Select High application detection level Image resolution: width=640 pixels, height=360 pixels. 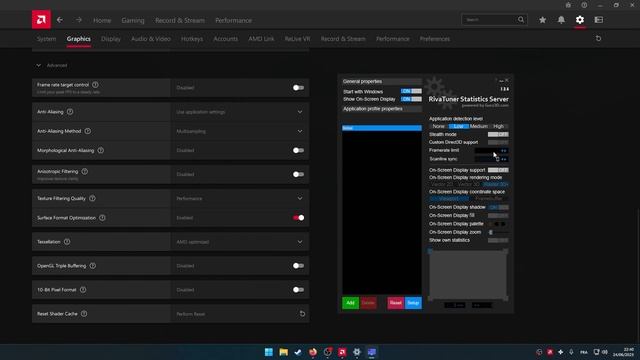tap(498, 126)
